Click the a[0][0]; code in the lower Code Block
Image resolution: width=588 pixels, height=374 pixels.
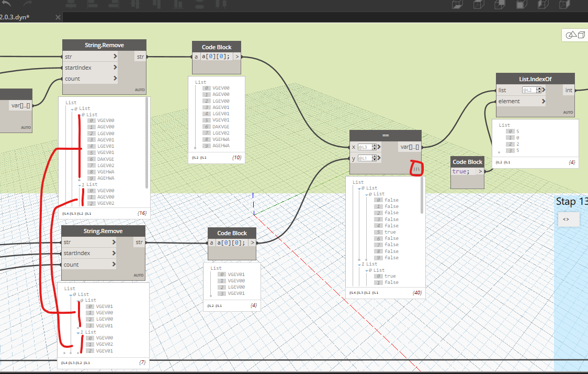click(231, 243)
